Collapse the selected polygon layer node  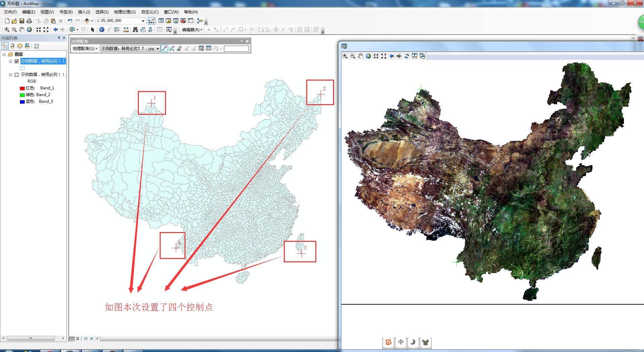10,61
